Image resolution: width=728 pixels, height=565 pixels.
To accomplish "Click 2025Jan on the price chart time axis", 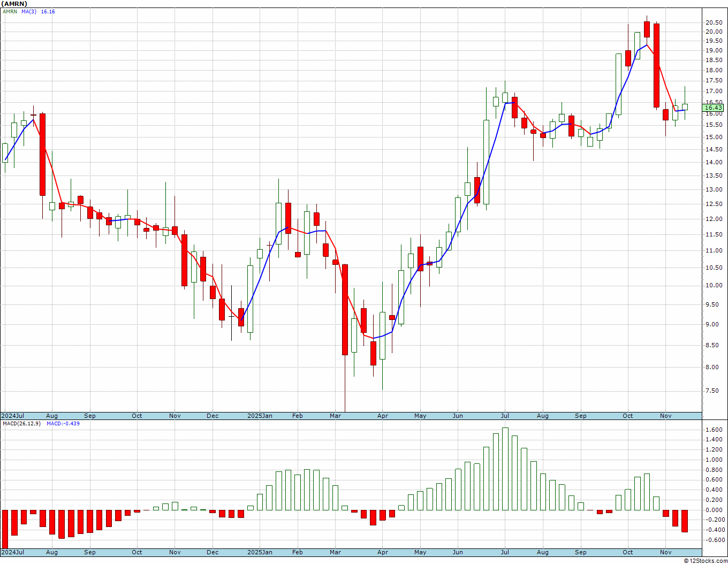I will (260, 416).
